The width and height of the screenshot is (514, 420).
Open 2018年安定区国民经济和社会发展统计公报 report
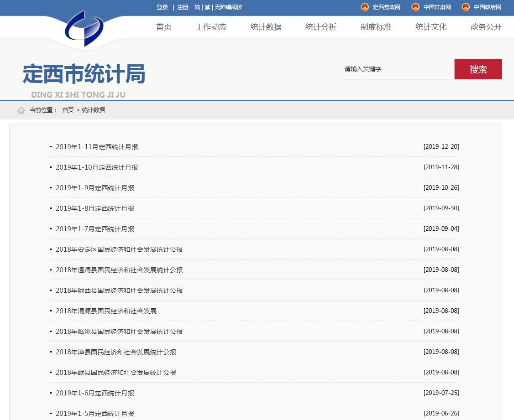(119, 249)
